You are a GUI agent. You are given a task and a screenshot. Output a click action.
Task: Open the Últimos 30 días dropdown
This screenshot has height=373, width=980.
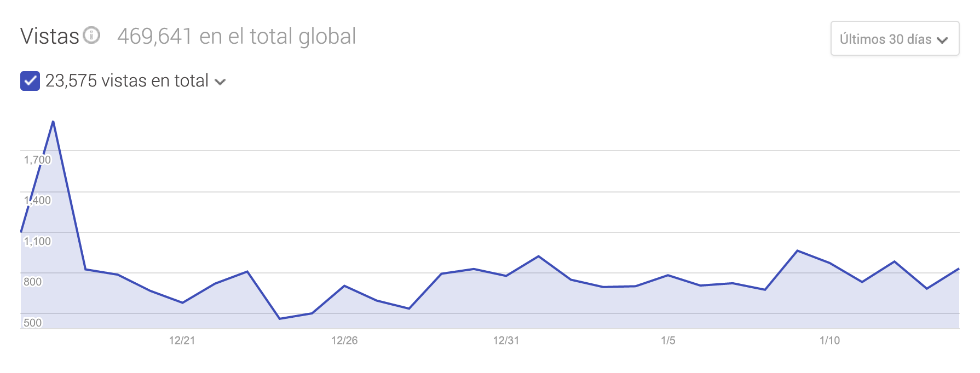(895, 39)
